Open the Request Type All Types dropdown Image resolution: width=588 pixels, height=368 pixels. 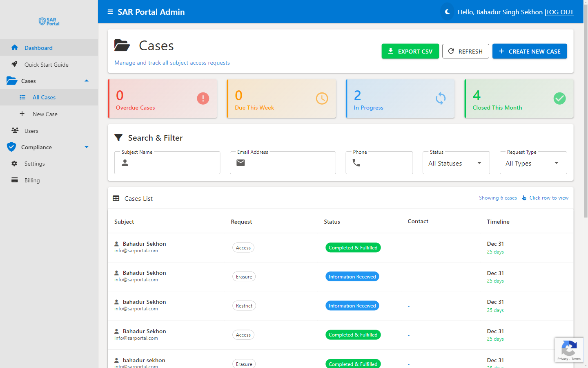[533, 163]
